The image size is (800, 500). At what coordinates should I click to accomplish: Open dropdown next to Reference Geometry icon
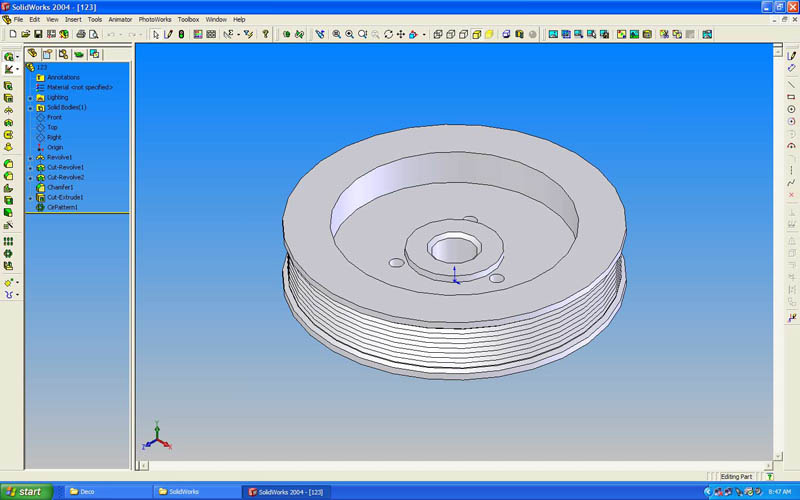(18, 282)
